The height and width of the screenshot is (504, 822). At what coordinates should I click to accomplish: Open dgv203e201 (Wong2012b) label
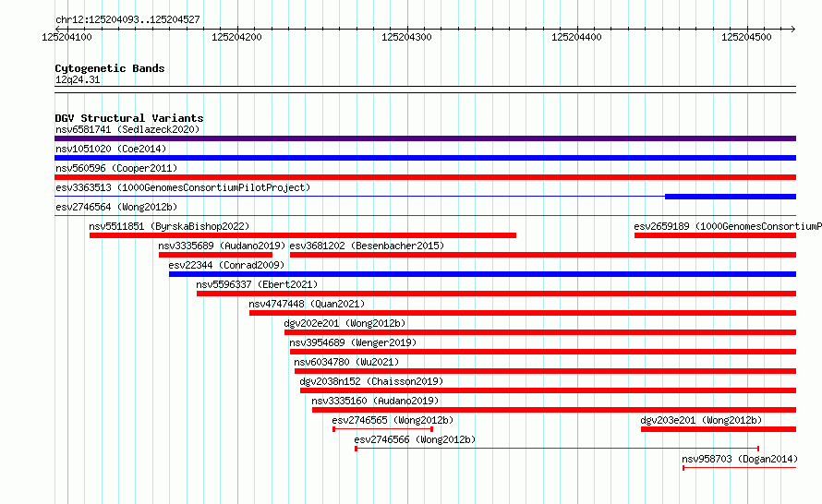(x=701, y=420)
